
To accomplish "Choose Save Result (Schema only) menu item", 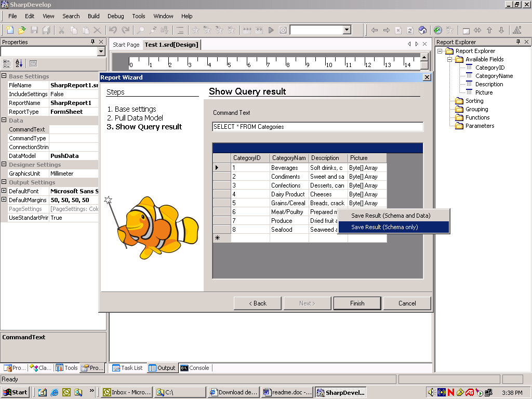I will pyautogui.click(x=384, y=227).
